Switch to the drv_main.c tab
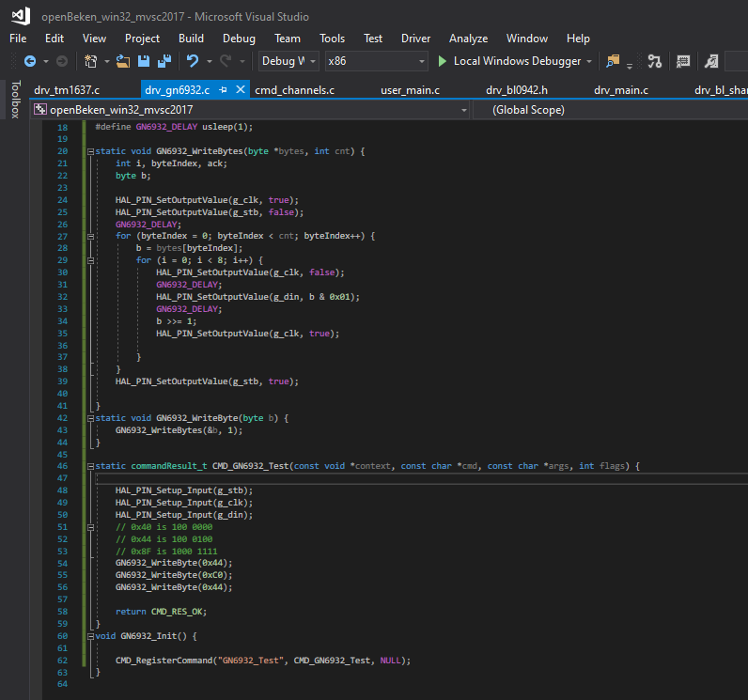 (x=621, y=90)
